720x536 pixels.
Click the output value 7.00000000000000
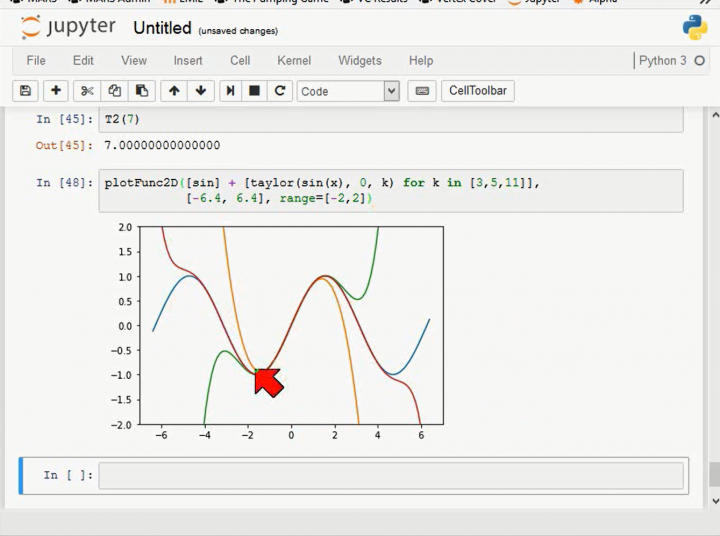pos(162,145)
